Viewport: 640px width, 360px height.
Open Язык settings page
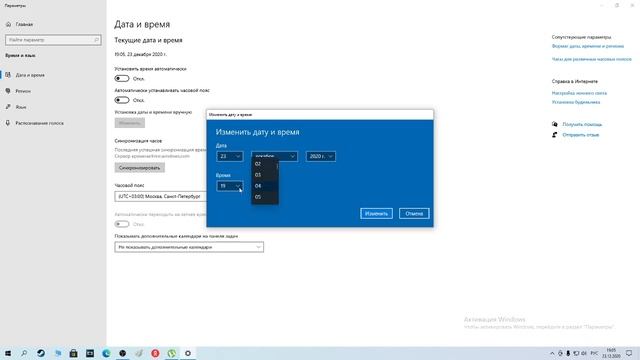(21, 107)
